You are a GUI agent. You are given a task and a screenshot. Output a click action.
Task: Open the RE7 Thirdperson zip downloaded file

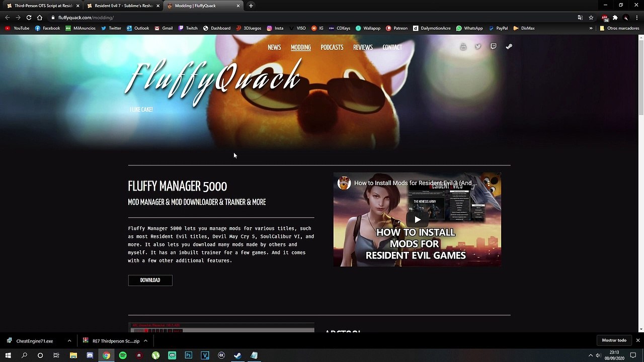111,341
